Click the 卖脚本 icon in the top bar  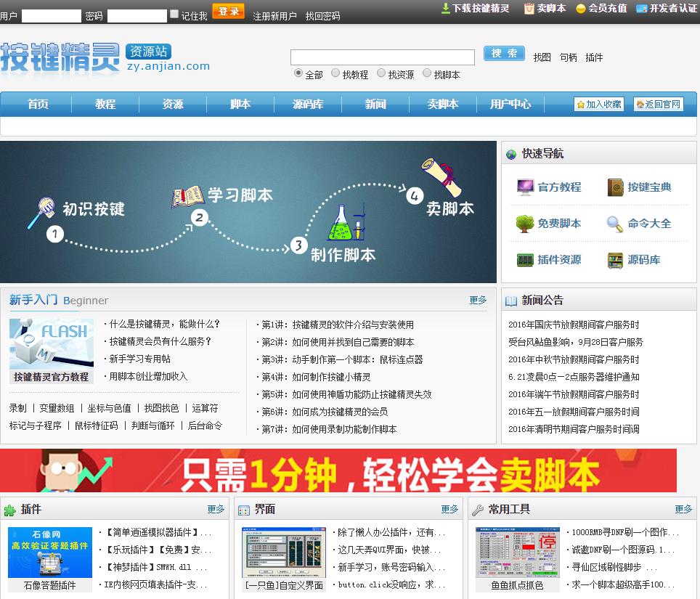[529, 9]
